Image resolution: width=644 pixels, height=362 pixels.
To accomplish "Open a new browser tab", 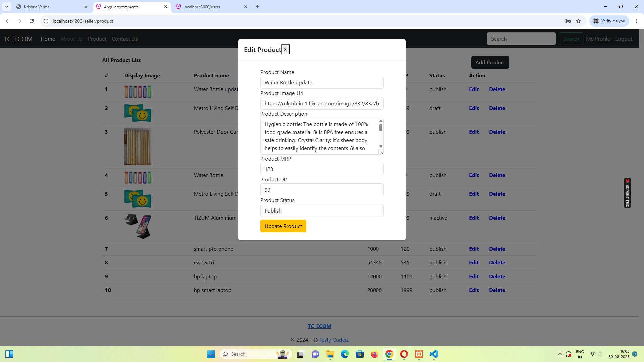I will click(x=258, y=7).
